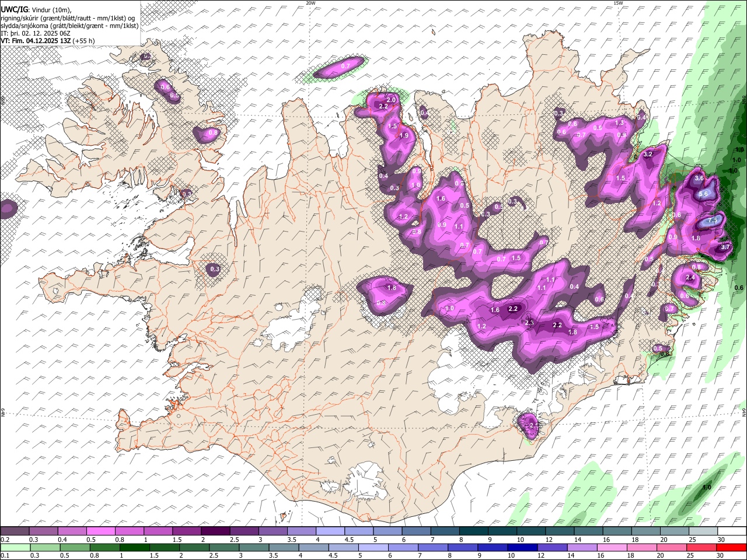
Task: Select the pale green rain swatch labeled 0.1
Action: [x=15, y=547]
